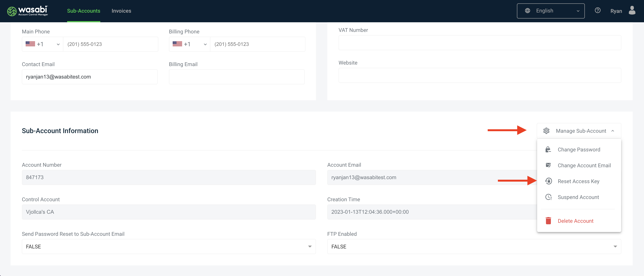644x276 pixels.
Task: Click the Sub-Account Information heading
Action: click(60, 131)
